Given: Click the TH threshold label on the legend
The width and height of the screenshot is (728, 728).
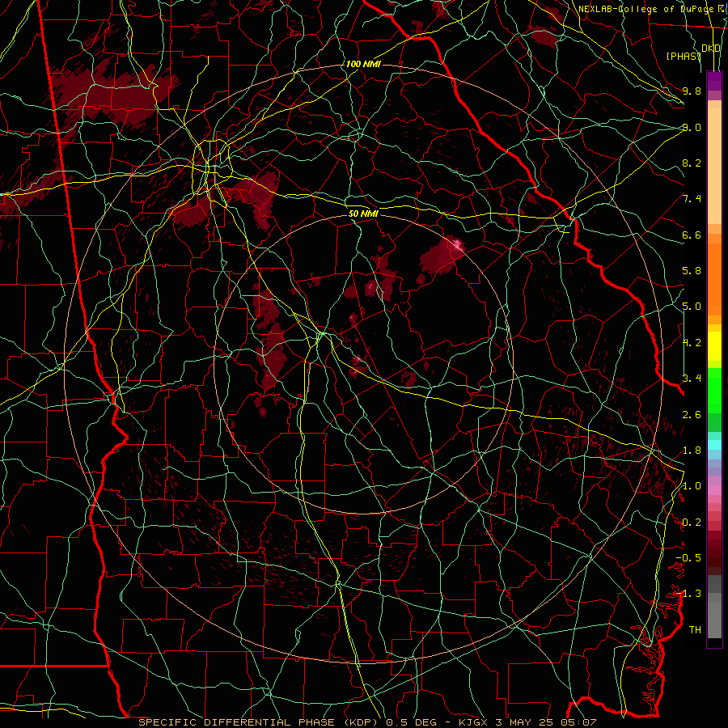Looking at the screenshot, I should click(695, 630).
